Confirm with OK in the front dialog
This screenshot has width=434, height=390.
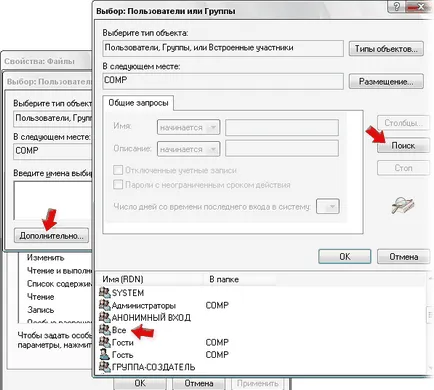[x=345, y=256]
